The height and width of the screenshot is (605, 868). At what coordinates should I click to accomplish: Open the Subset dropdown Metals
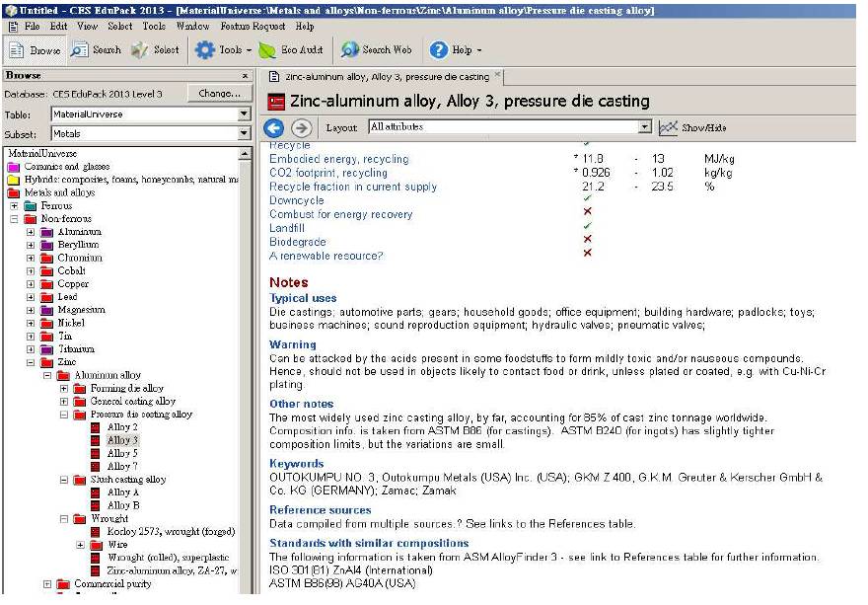coord(151,133)
